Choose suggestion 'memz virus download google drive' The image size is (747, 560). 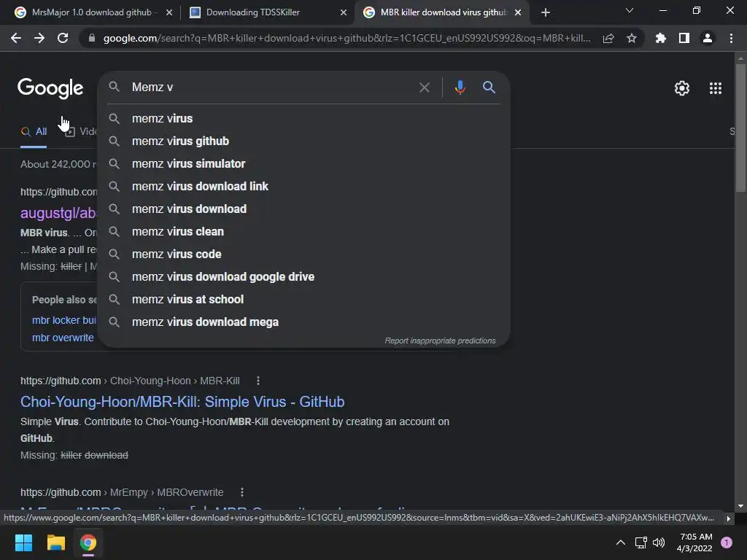click(x=304, y=276)
